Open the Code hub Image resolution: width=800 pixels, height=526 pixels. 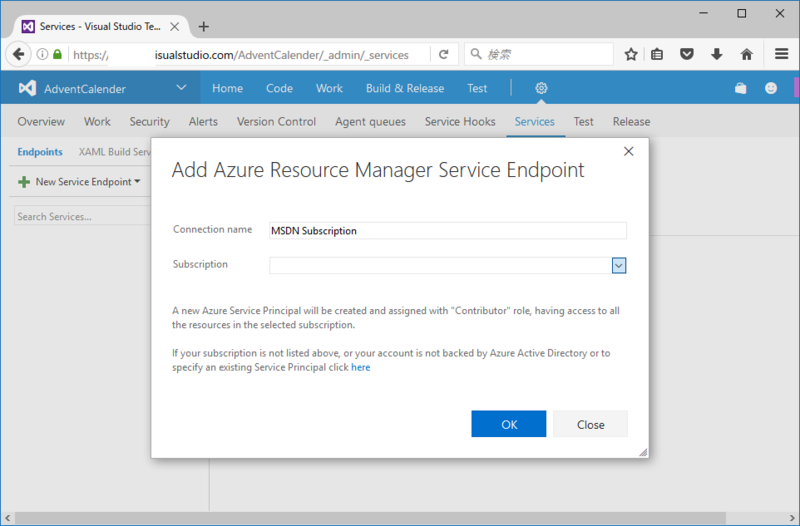[280, 88]
